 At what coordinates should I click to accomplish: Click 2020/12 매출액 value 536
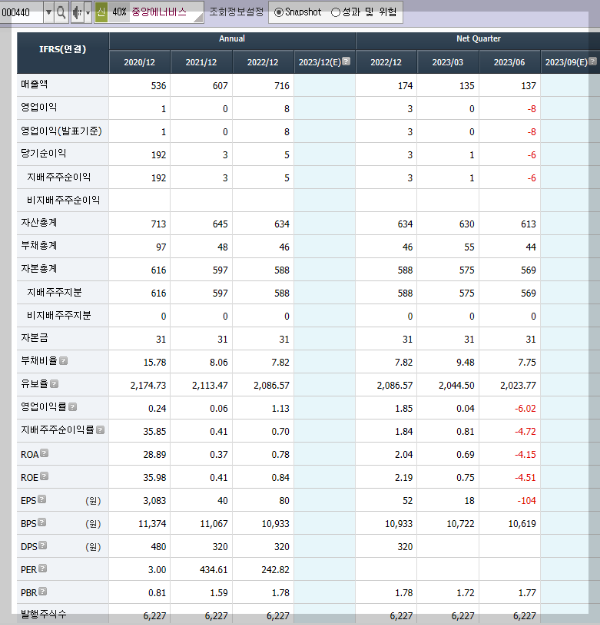click(158, 86)
